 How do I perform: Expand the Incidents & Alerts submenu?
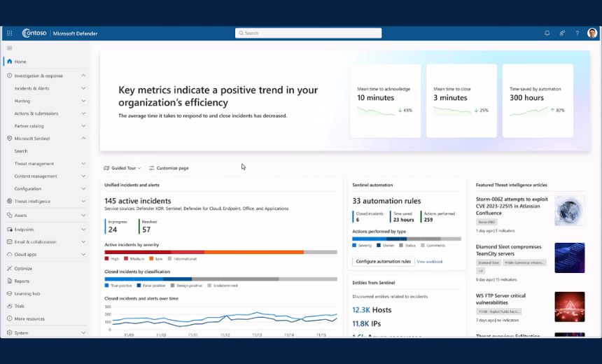coord(83,88)
